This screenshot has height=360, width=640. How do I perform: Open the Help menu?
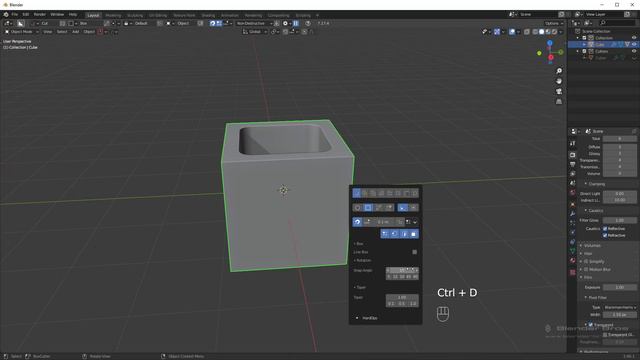73,14
